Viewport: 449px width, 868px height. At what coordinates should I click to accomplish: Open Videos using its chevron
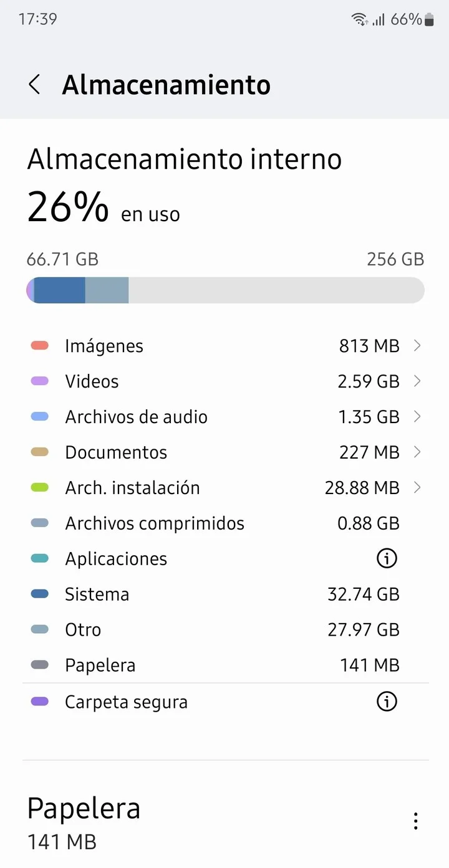pyautogui.click(x=417, y=381)
